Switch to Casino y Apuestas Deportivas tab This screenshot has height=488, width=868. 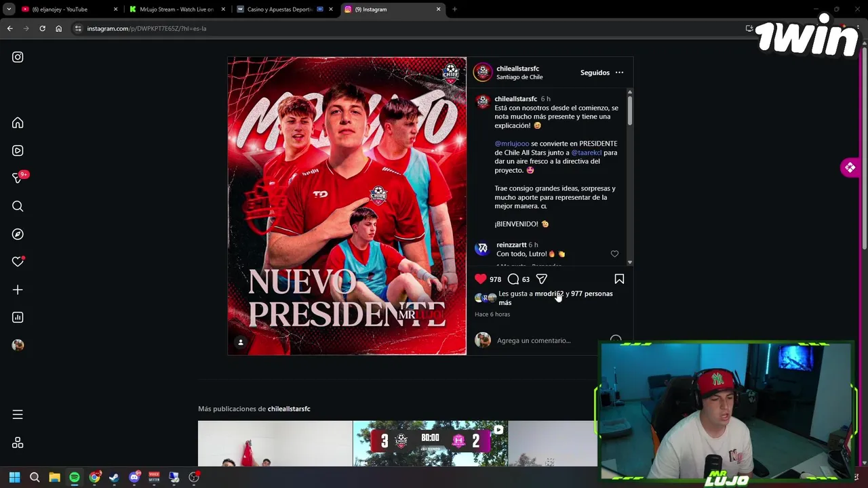279,9
